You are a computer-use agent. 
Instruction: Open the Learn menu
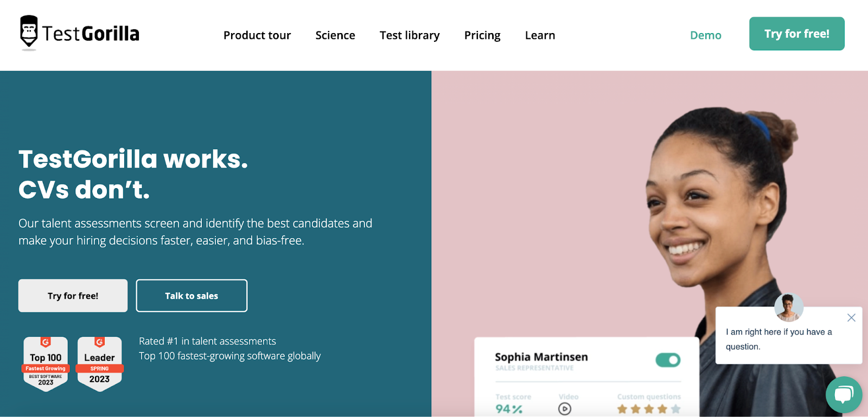(x=540, y=35)
